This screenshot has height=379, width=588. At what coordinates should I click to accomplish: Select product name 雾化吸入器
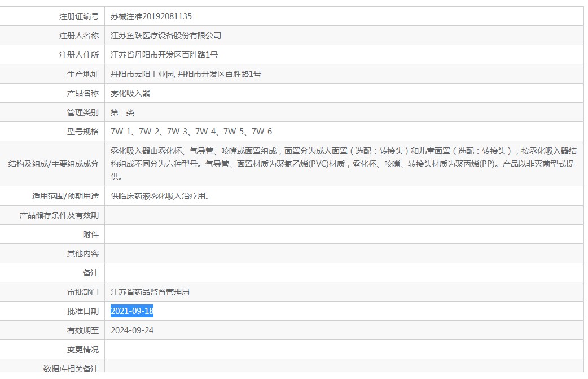[x=130, y=93]
